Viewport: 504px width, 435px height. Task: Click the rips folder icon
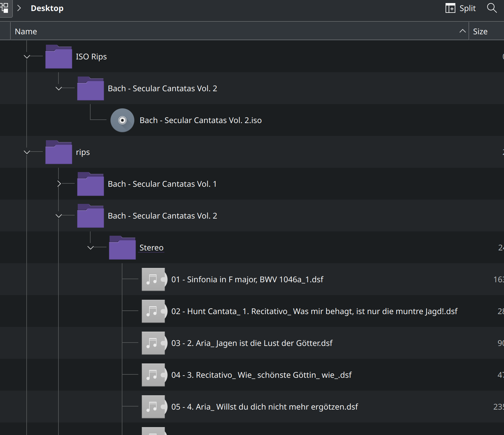click(58, 152)
